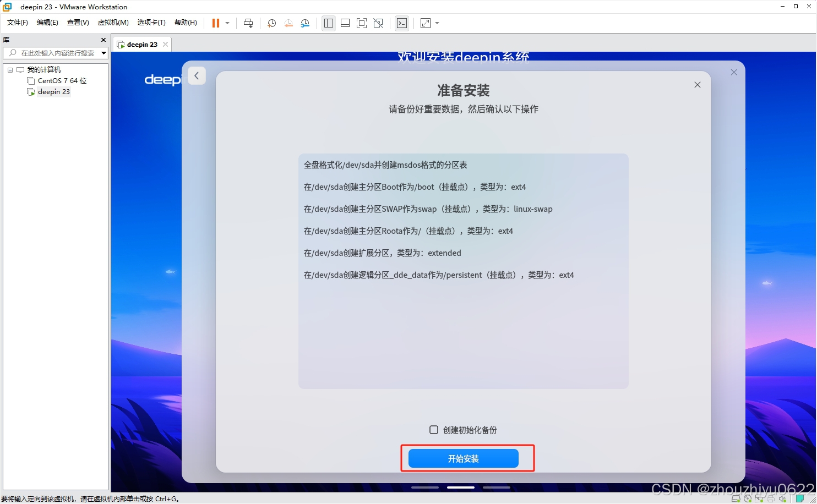Click the 准备安装 heading
Screen dimensions: 817x504
click(x=464, y=90)
